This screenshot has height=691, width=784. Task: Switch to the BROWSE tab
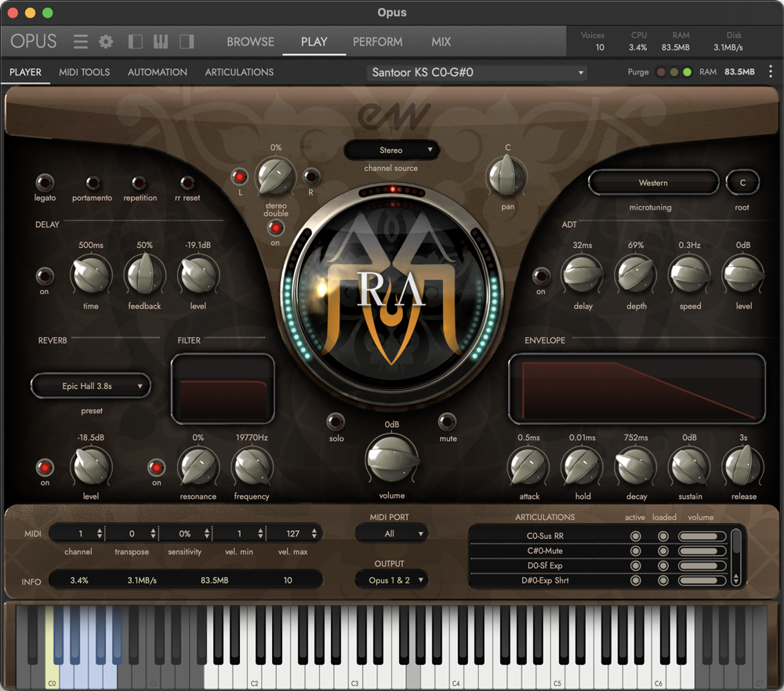250,42
